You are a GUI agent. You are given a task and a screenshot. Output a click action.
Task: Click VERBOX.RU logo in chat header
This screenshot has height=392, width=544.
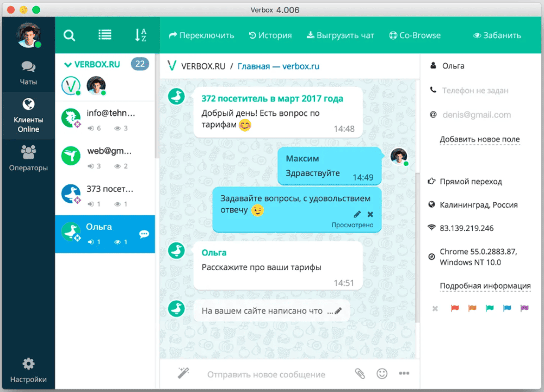tap(172, 65)
